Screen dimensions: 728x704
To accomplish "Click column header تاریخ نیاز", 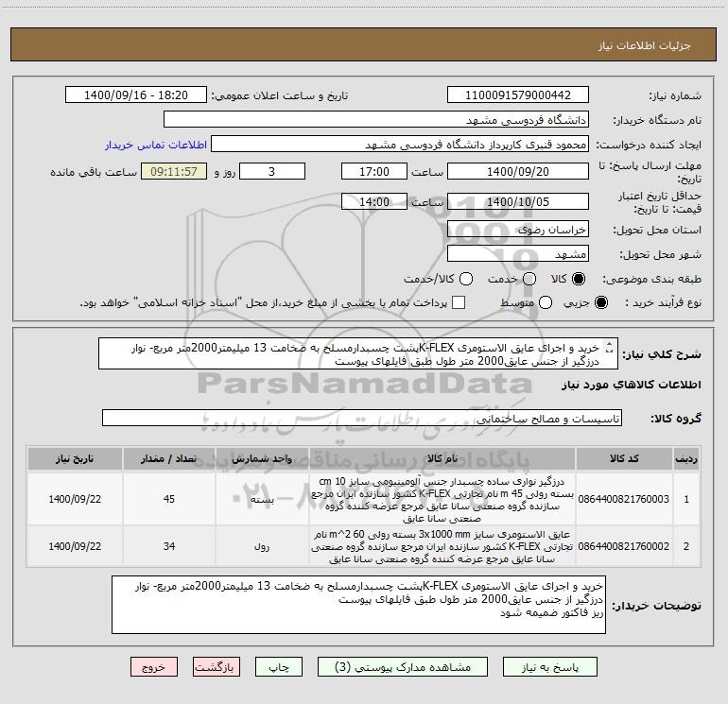I will tap(75, 458).
